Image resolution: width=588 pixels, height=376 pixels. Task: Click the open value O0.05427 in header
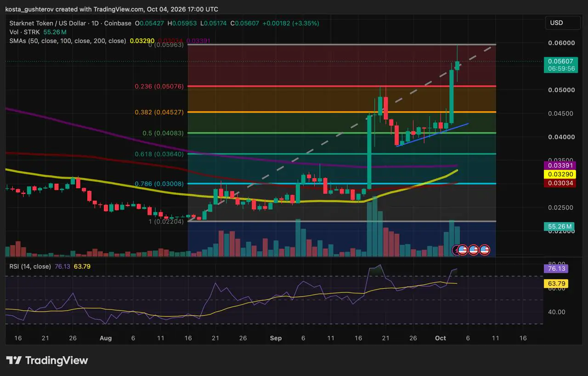[150, 23]
